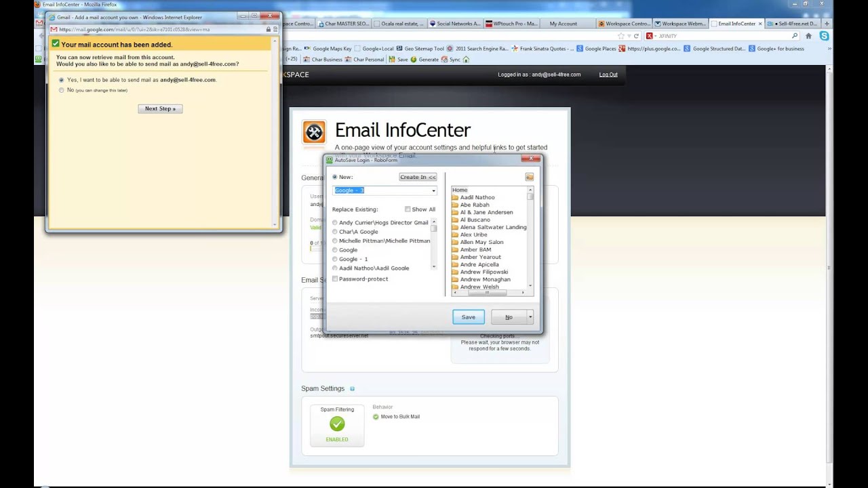Check the Password-protect checkbox
Viewport: 868px width, 488px height.
click(335, 279)
